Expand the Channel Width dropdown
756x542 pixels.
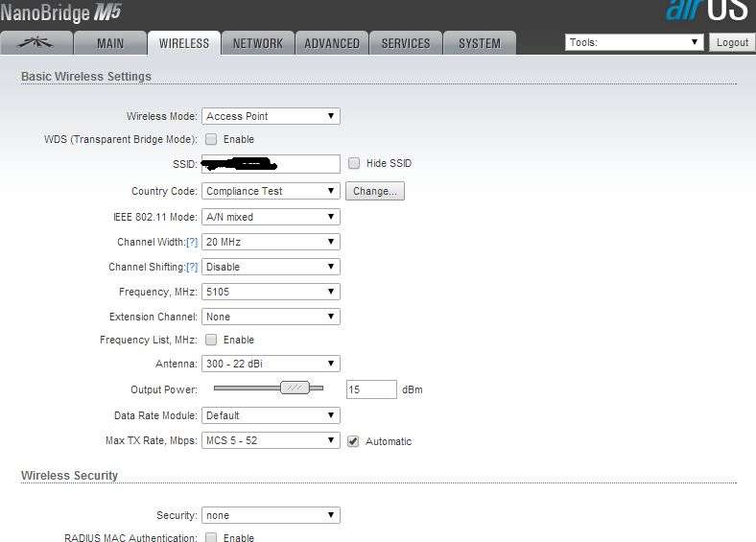coord(271,242)
